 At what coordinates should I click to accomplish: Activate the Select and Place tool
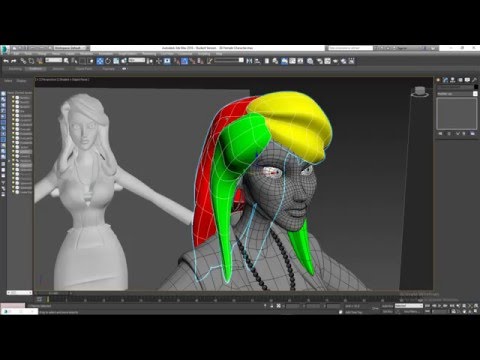click(x=124, y=61)
